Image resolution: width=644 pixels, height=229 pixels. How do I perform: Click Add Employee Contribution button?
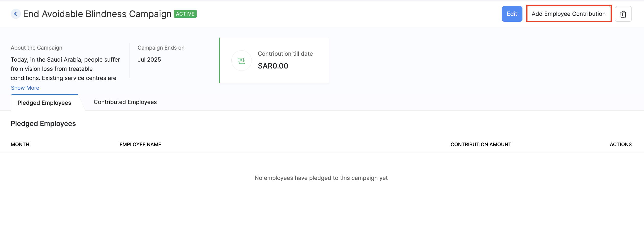point(568,14)
